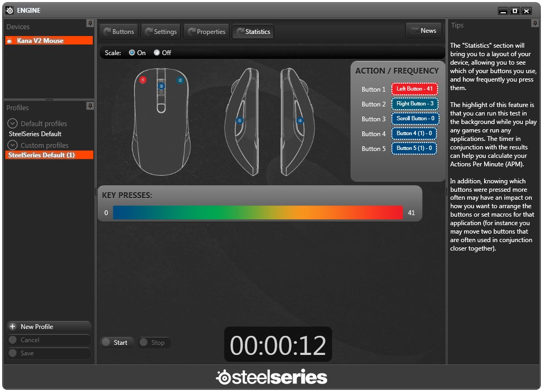Click the key presses color gradient bar
The width and height of the screenshot is (543, 392).
click(258, 212)
